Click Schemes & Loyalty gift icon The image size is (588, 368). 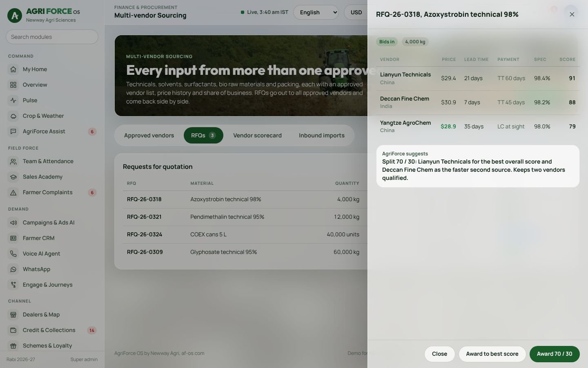pyautogui.click(x=13, y=346)
